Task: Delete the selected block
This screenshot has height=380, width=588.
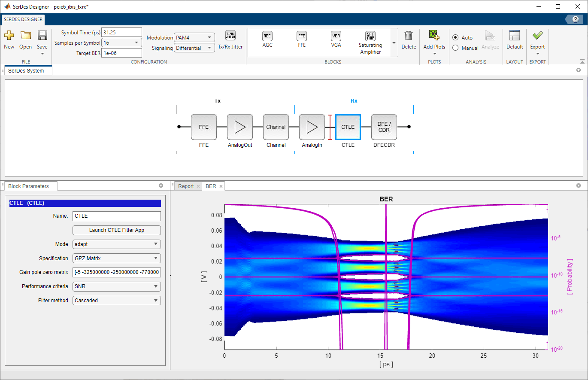Action: pyautogui.click(x=409, y=40)
